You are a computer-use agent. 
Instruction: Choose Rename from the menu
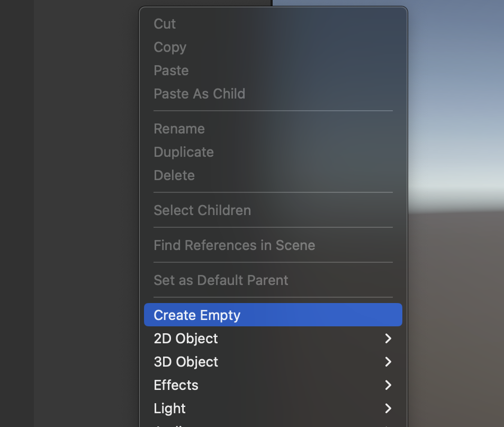[179, 129]
